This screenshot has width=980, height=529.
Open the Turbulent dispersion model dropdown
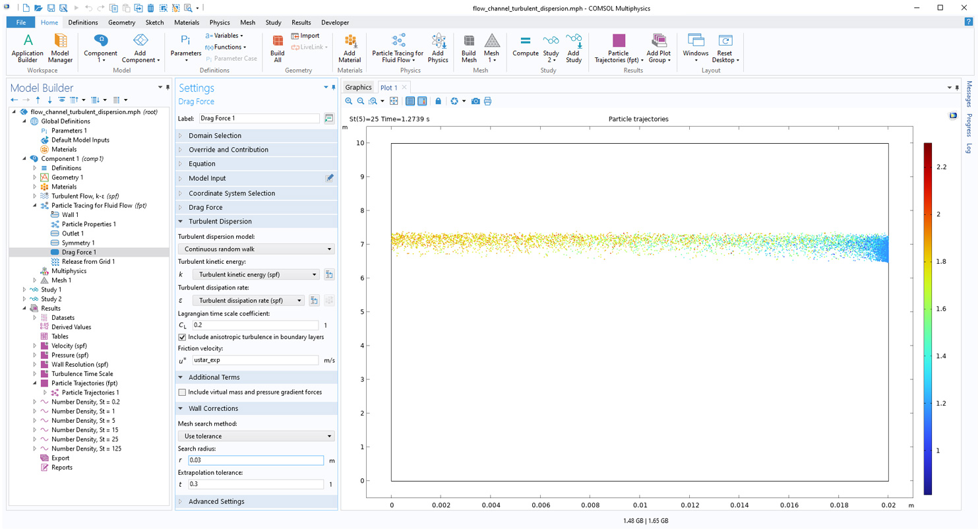coord(256,249)
